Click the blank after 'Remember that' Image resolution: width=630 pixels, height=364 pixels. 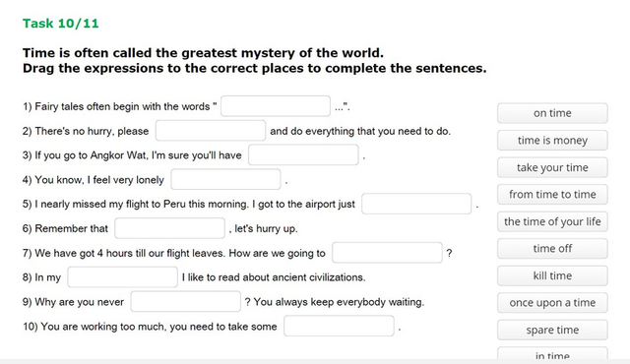(169, 228)
